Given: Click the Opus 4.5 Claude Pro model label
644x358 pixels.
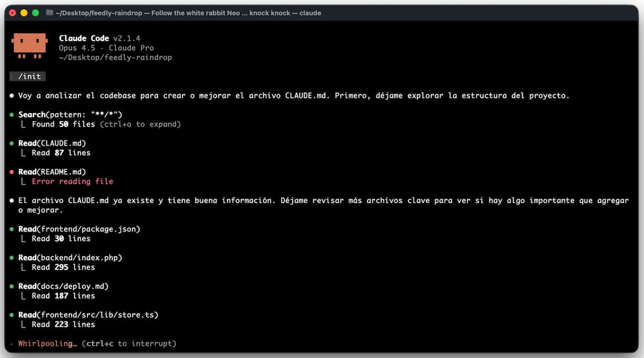Looking at the screenshot, I should tap(106, 47).
